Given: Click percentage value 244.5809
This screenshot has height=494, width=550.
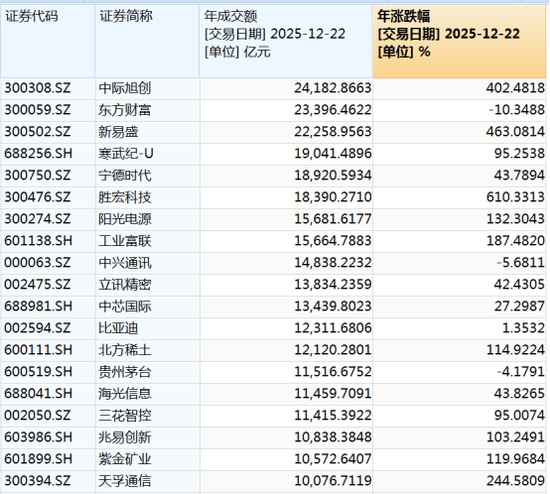Looking at the screenshot, I should point(515,481).
